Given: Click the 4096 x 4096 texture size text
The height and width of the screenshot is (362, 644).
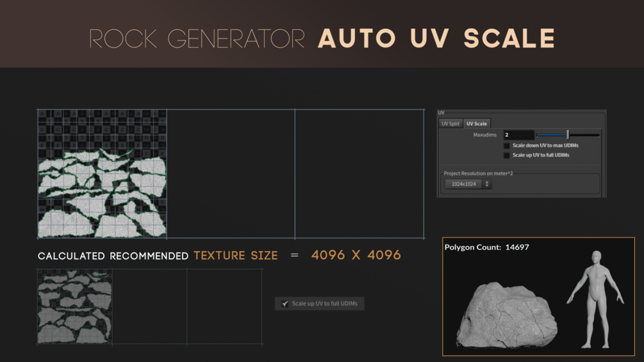Looking at the screenshot, I should pyautogui.click(x=356, y=255).
